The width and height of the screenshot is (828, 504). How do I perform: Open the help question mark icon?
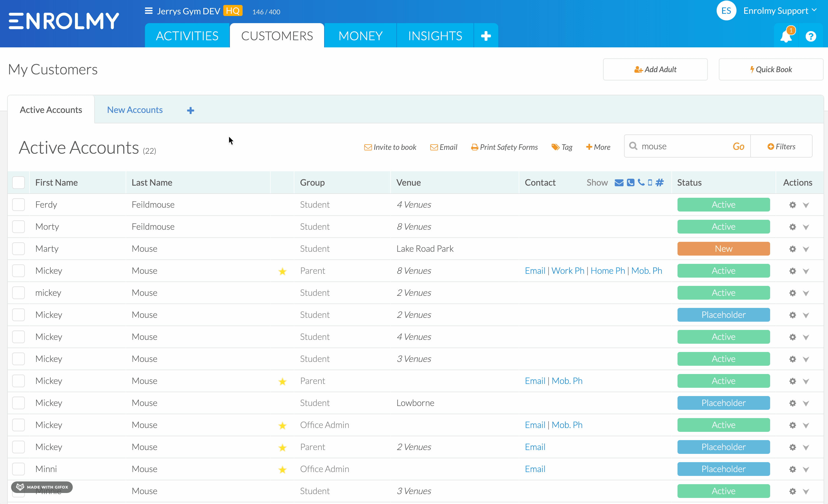point(811,36)
